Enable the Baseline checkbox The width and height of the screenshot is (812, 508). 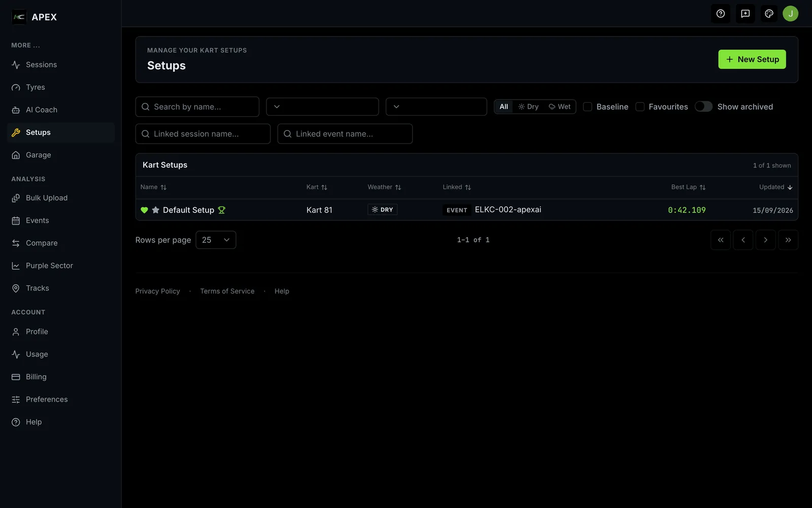(588, 107)
